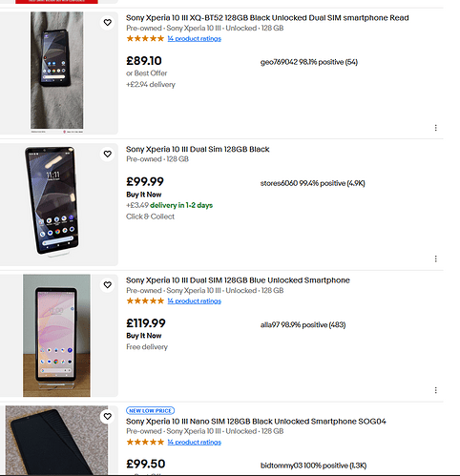Add £89.10 Xperia XQ-BT52 listing to watchlist
The width and height of the screenshot is (460, 476).
click(108, 23)
